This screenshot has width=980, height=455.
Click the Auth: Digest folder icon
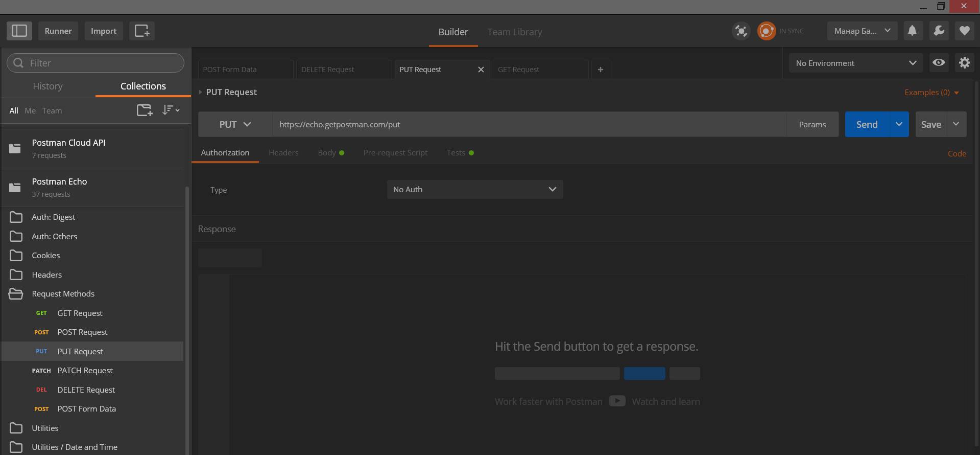tap(16, 217)
